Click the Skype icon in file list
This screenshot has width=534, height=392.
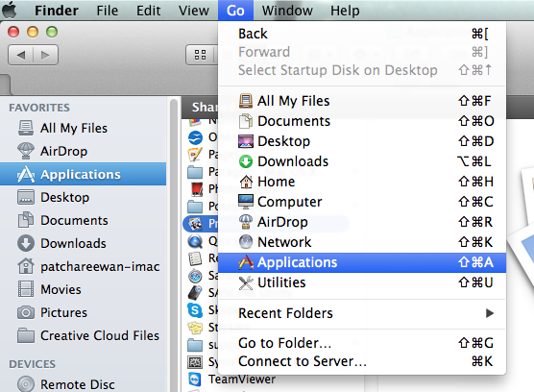tap(195, 310)
